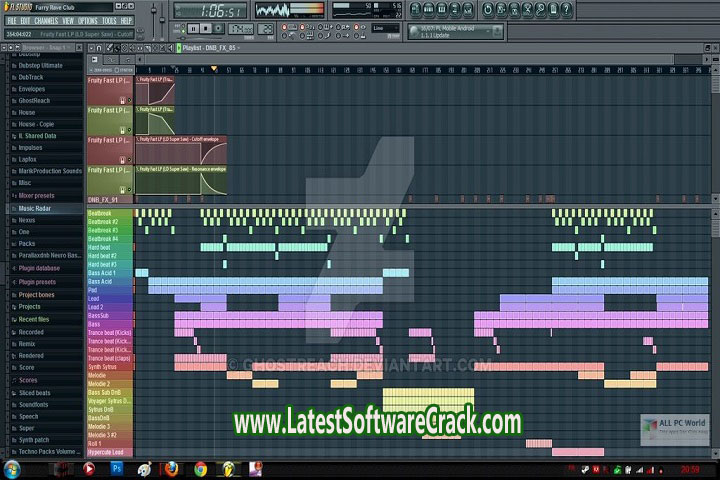Open the Mixer shortcut icon
Viewport: 720px width, 480px height.
coord(468,9)
